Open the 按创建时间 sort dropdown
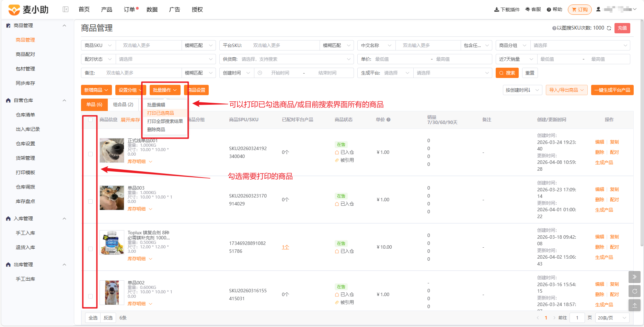Viewport: 644px width, 327px height. pyautogui.click(x=522, y=90)
